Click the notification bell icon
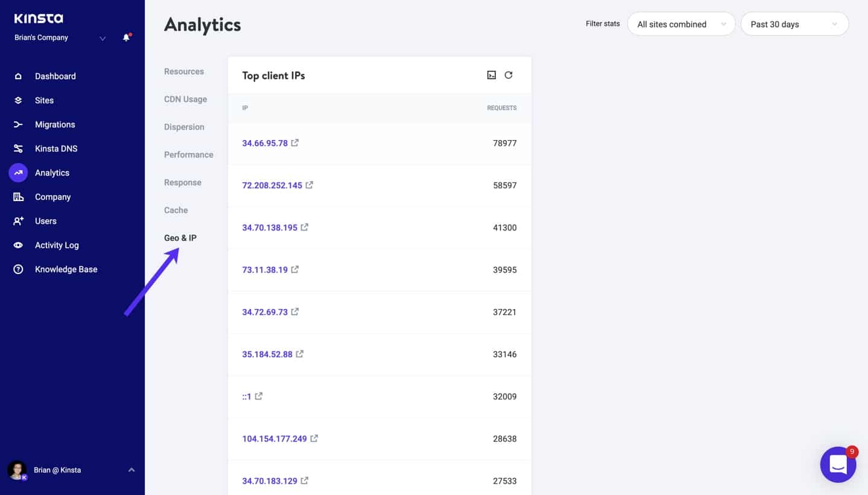Screen dimensions: 868x495 [x=126, y=37]
